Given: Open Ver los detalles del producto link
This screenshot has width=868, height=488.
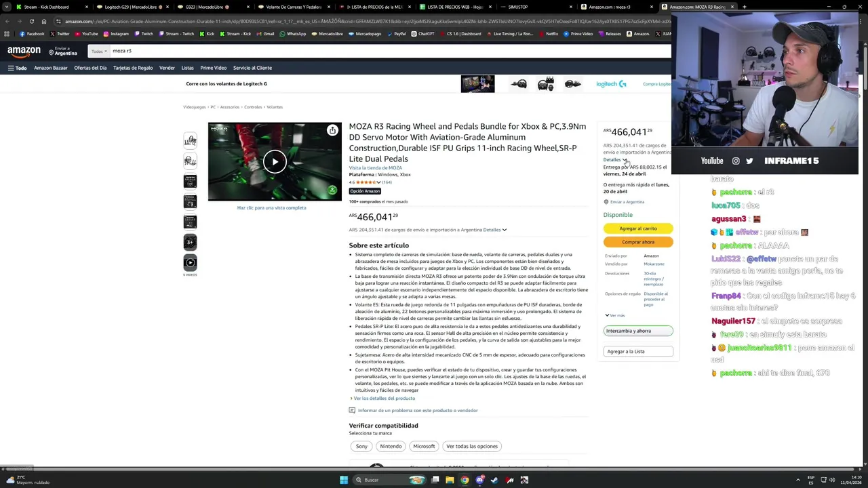Looking at the screenshot, I should tap(384, 398).
